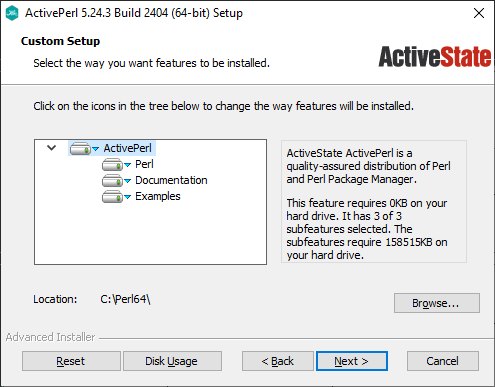
Task: Click the Perl feature drive icon
Action: [112, 164]
